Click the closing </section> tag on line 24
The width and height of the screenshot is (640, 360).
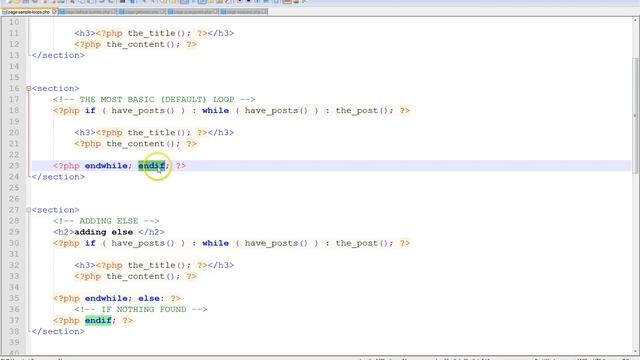[x=58, y=177]
